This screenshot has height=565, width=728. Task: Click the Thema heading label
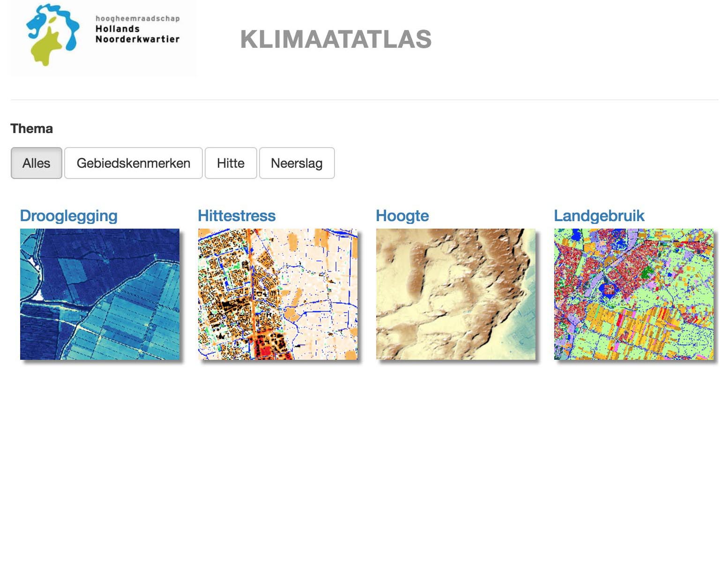[32, 129]
